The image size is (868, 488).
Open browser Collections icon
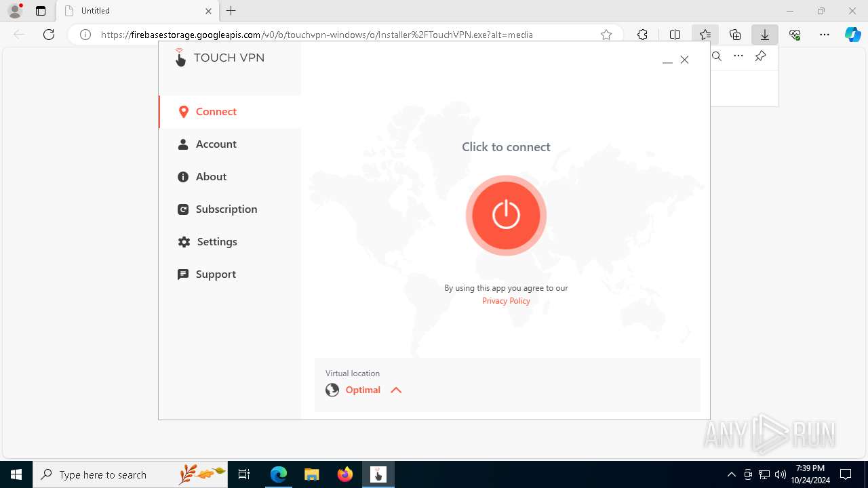click(x=735, y=35)
